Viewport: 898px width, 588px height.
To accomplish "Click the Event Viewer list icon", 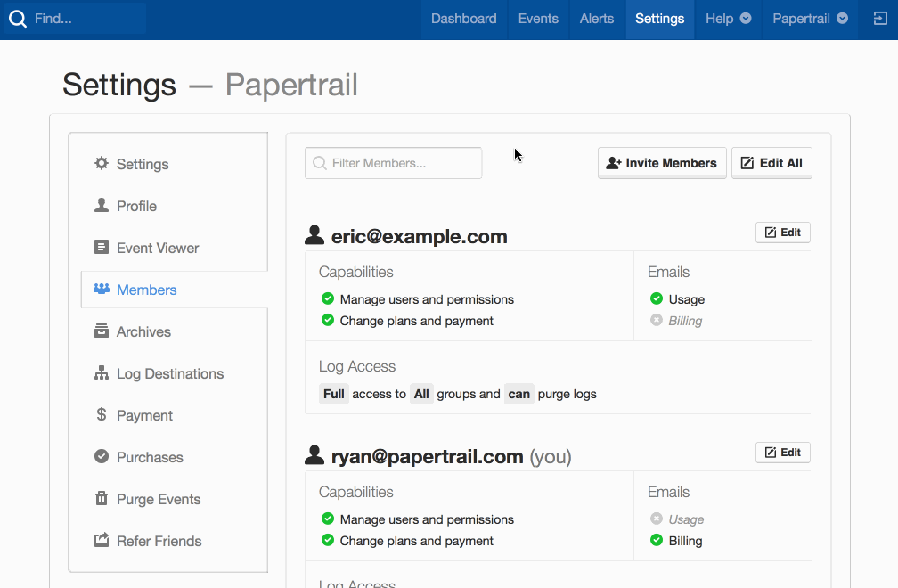I will 102,247.
